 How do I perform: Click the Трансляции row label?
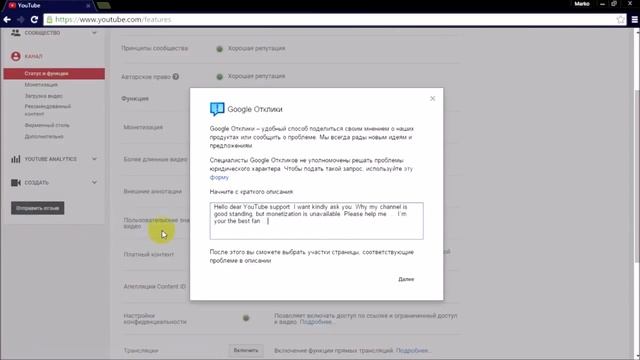point(141,351)
